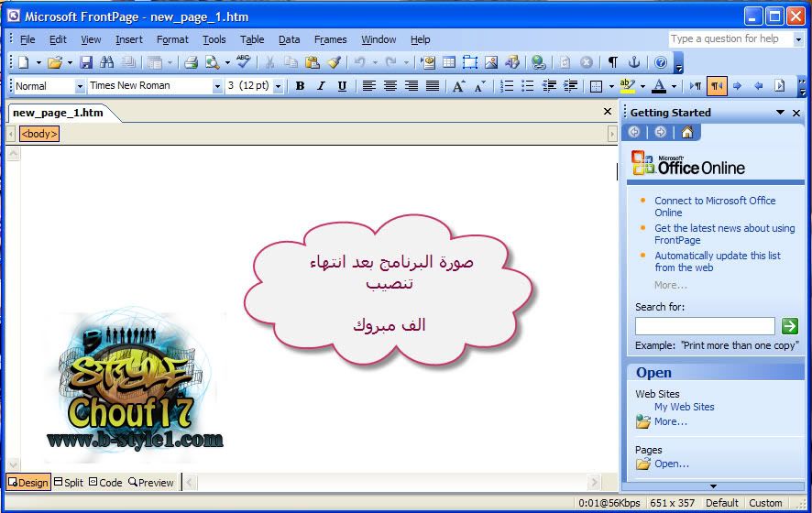Viewport: 812px width, 513px height.
Task: Open FrontPage Help question mark icon
Action: [661, 62]
